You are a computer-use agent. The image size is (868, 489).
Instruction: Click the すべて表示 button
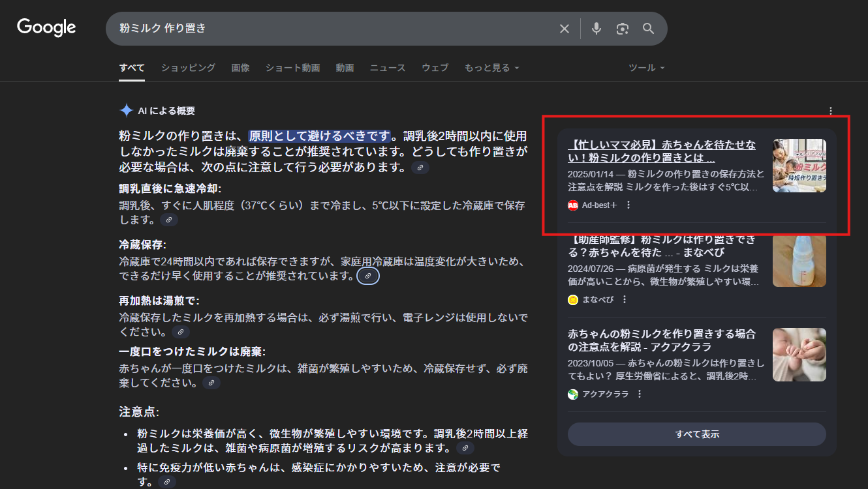(x=696, y=434)
